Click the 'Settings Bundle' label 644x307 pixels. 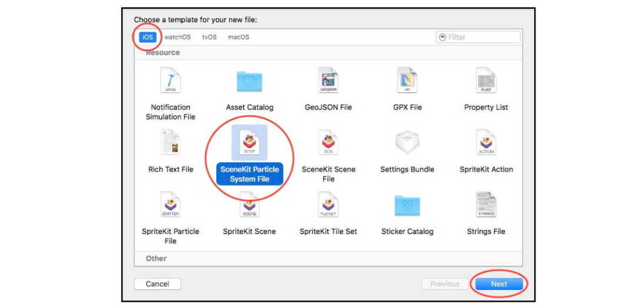407,169
